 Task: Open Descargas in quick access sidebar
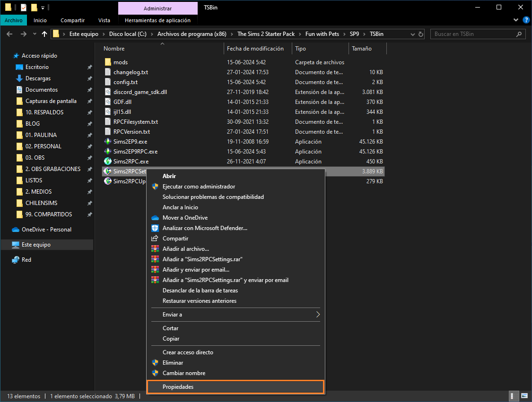point(38,78)
